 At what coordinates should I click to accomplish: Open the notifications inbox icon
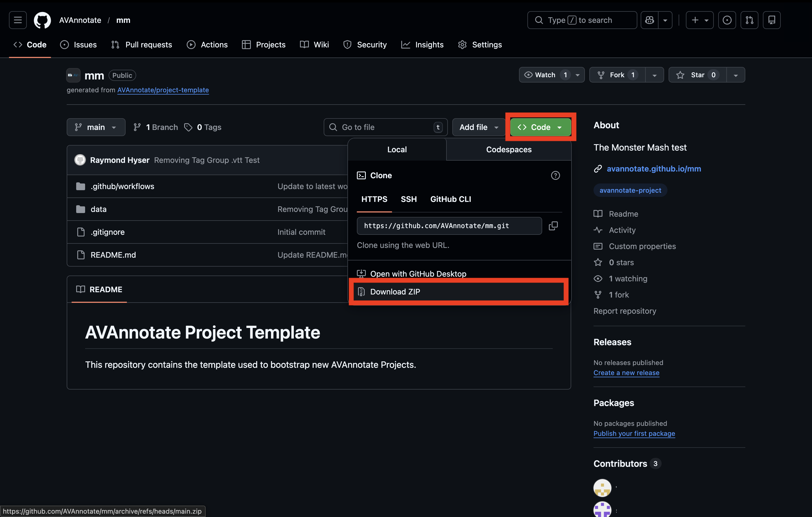772,20
